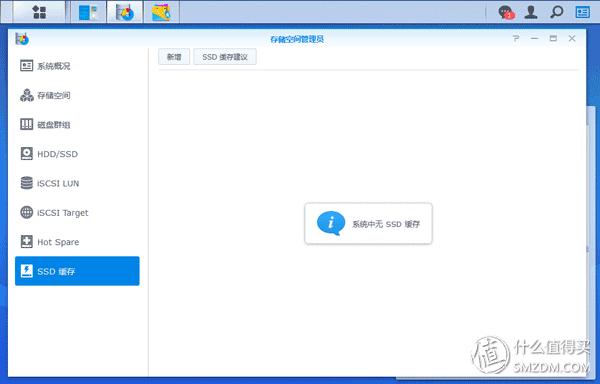The image size is (600, 384).
Task: Click the HDD/SSD drive icon
Action: tap(26, 154)
